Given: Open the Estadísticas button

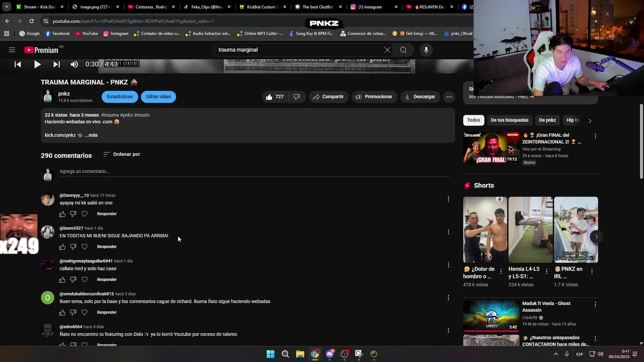Looking at the screenshot, I should point(120,97).
